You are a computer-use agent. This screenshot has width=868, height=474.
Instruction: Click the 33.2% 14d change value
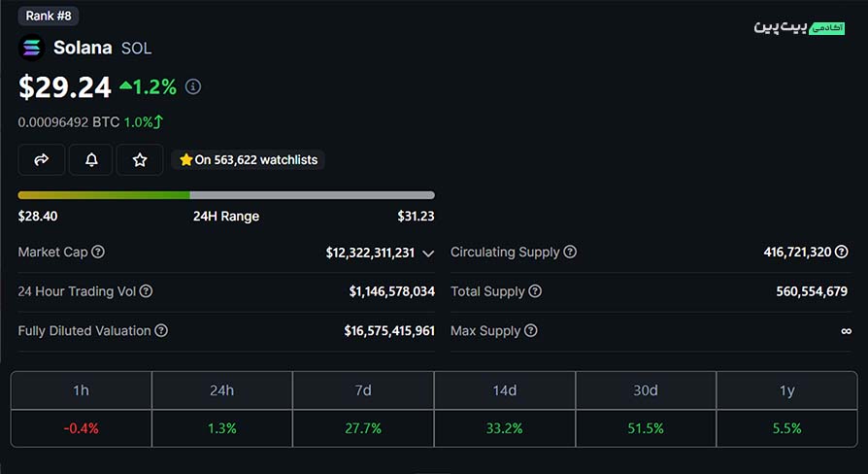(x=505, y=428)
